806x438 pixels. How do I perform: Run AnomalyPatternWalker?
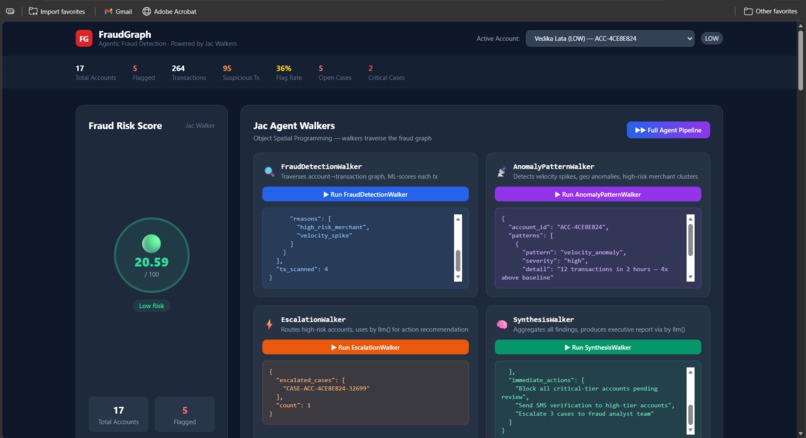[598, 194]
